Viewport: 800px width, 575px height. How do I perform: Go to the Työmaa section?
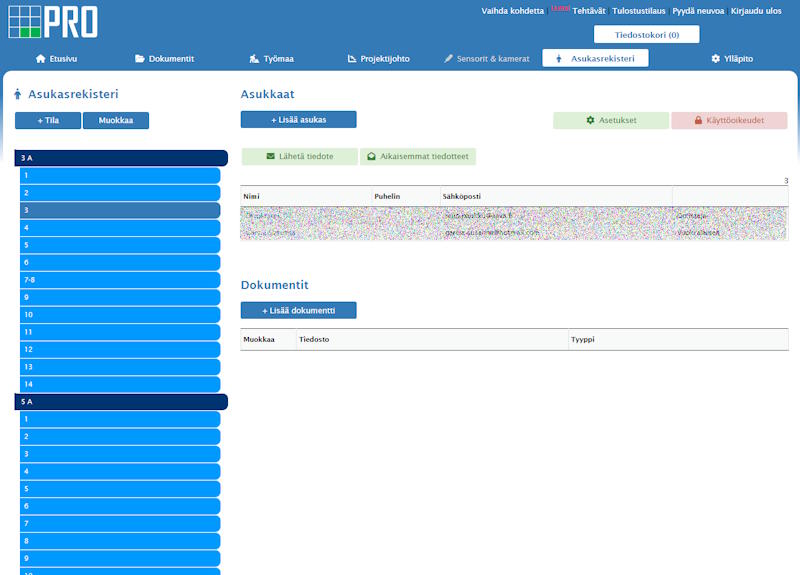tap(271, 59)
